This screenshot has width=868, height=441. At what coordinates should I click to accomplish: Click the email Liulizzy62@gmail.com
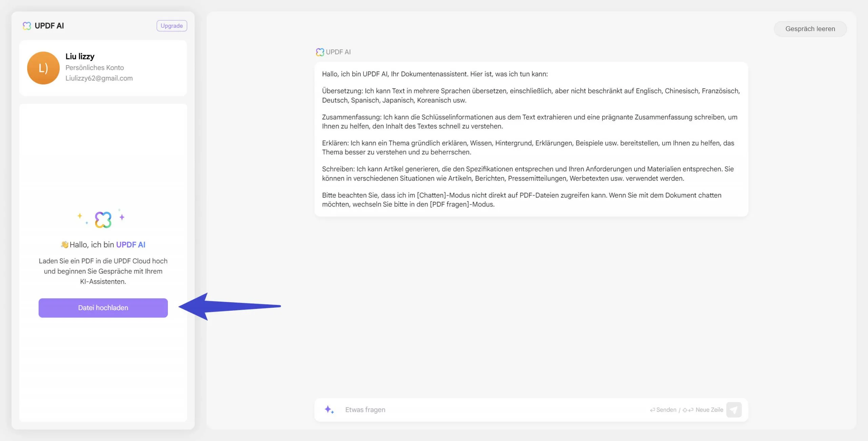[x=99, y=78]
